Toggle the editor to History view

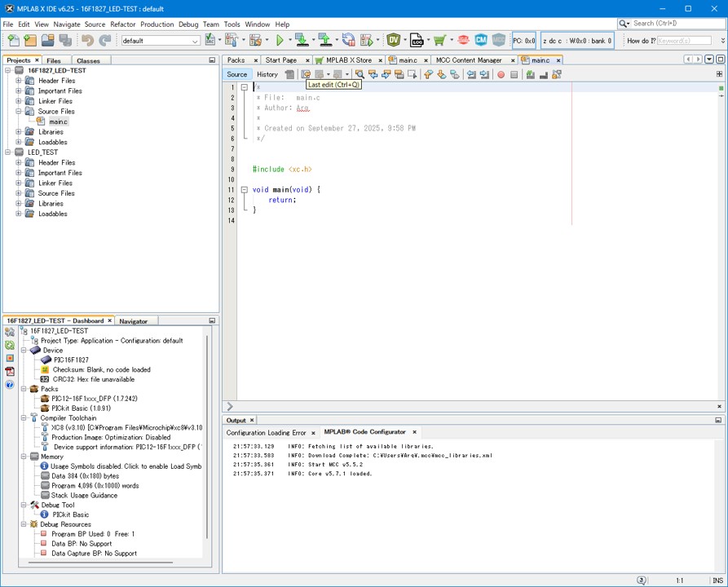(x=267, y=74)
